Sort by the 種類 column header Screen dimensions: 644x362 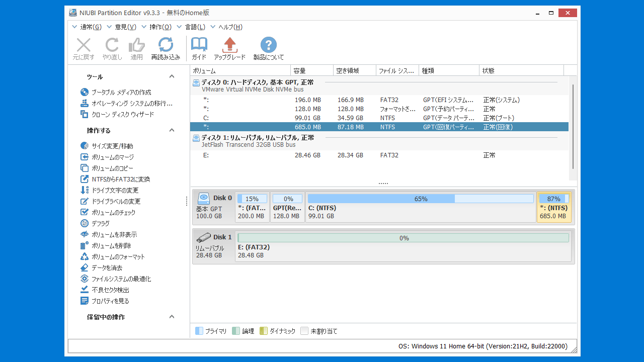pyautogui.click(x=449, y=71)
